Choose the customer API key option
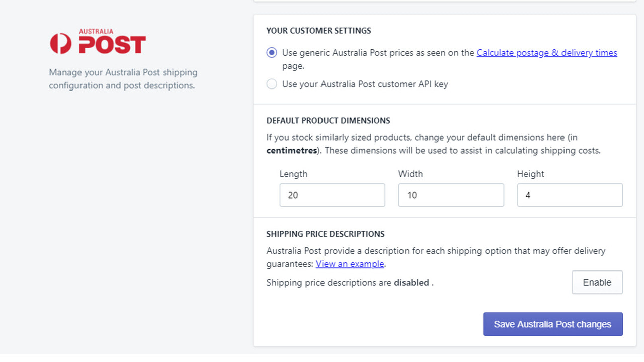 pos(272,84)
